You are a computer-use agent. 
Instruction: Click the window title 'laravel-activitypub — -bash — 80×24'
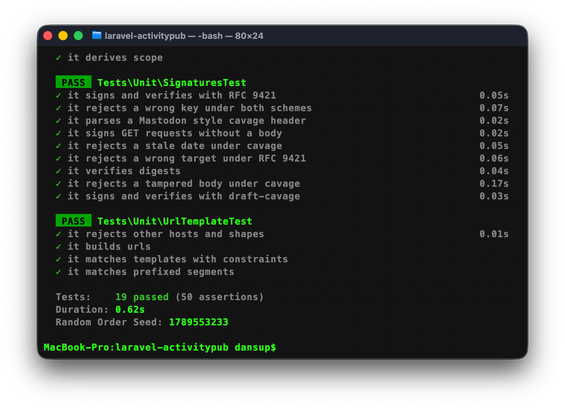tap(184, 36)
